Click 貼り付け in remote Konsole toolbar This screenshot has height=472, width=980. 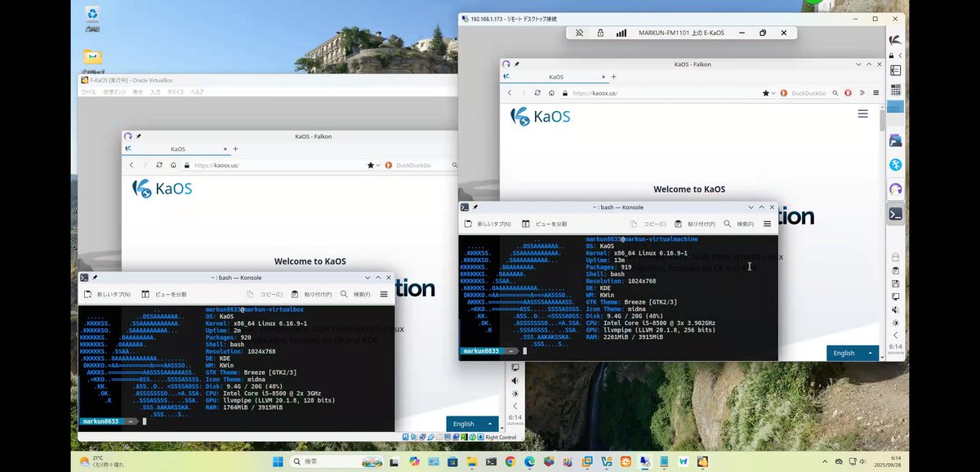tap(695, 223)
